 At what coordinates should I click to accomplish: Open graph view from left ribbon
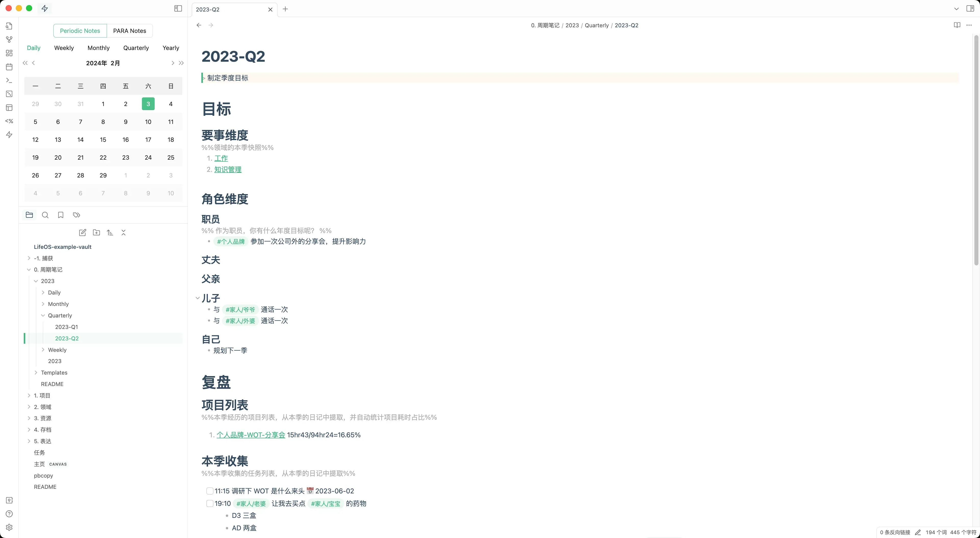tap(9, 40)
